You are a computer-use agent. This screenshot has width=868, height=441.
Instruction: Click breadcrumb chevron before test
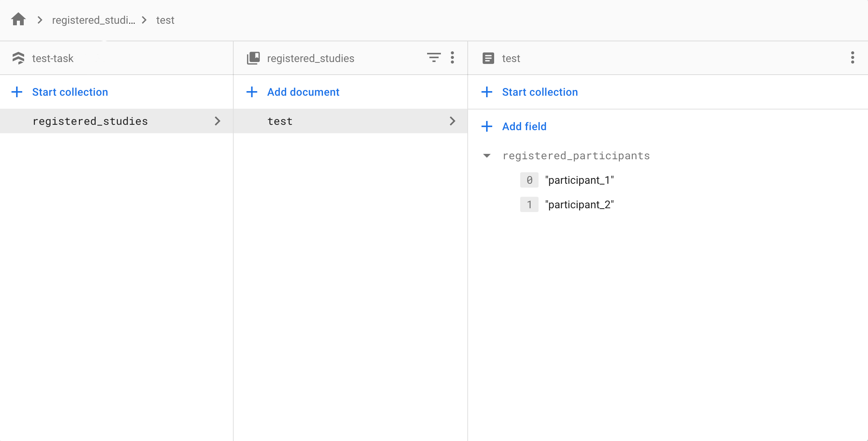click(x=144, y=20)
